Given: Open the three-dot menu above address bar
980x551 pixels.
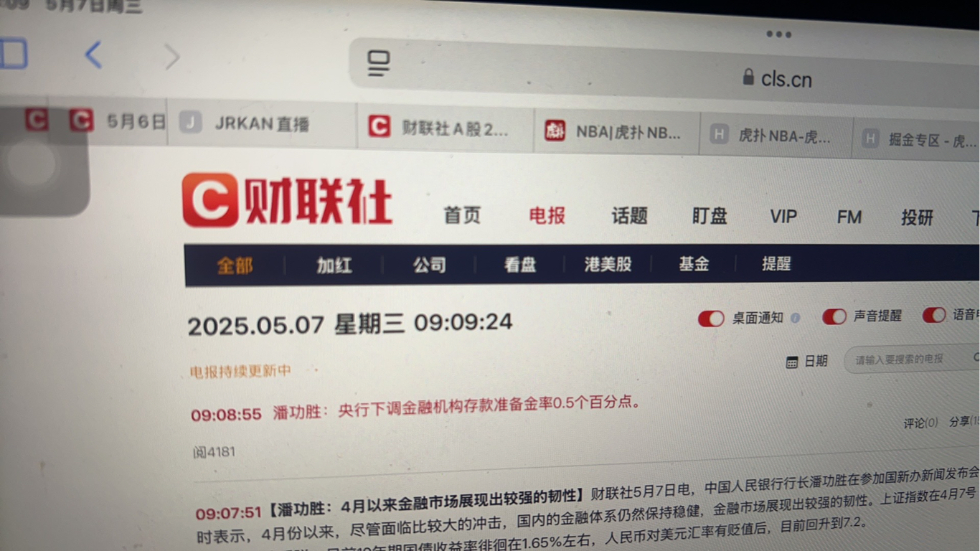Looking at the screenshot, I should (778, 34).
